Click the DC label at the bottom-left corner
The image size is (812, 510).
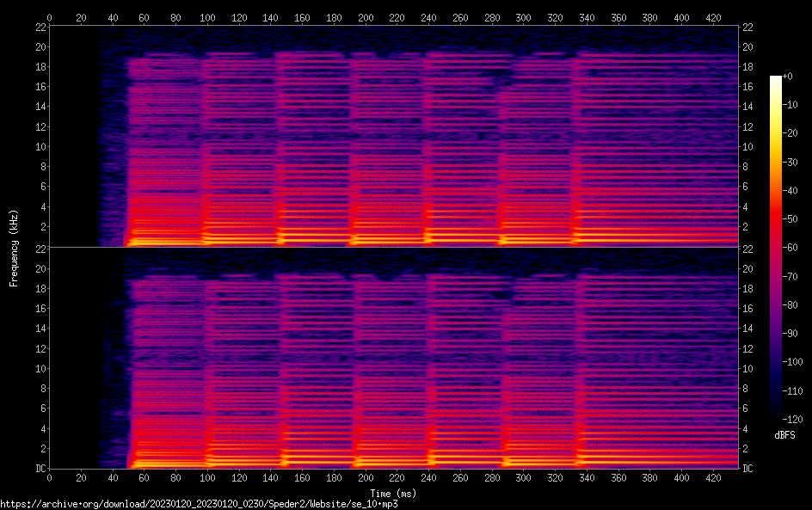pyautogui.click(x=40, y=469)
